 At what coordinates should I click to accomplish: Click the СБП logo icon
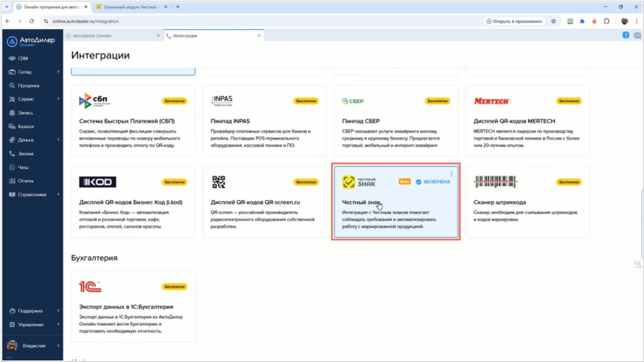(95, 100)
